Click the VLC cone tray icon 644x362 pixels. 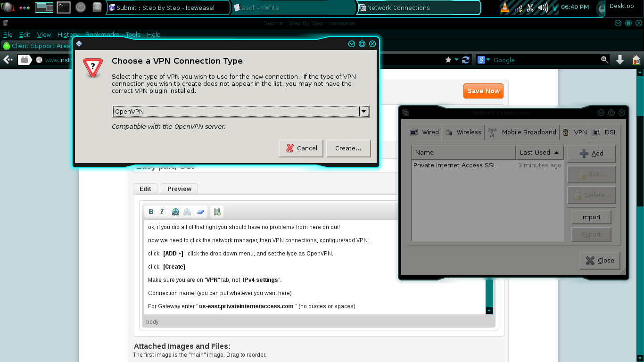click(x=504, y=7)
